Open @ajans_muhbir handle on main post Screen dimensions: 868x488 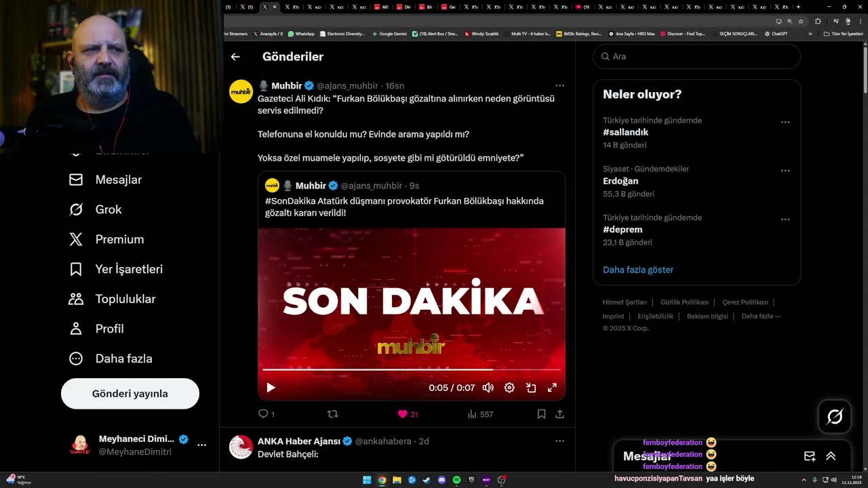347,85
